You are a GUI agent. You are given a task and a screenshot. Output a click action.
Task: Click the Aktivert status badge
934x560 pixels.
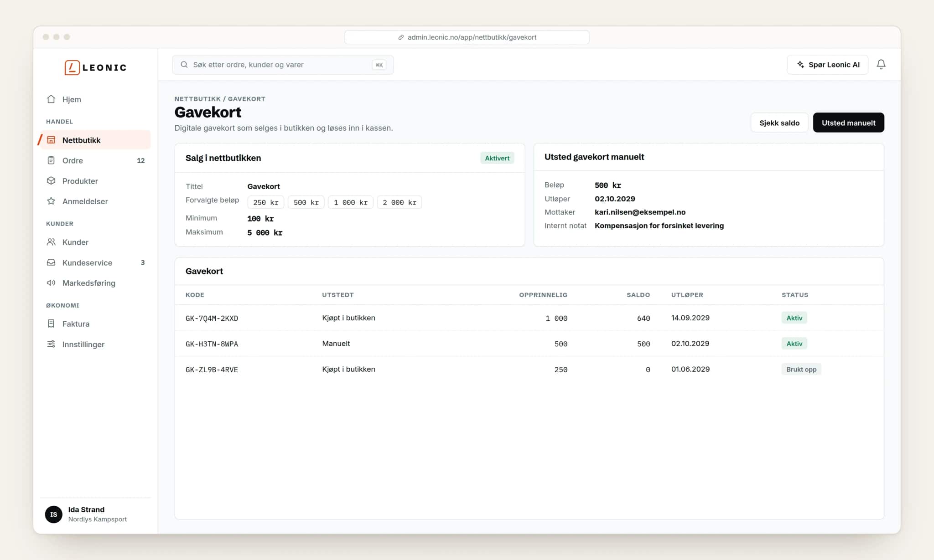(x=497, y=158)
